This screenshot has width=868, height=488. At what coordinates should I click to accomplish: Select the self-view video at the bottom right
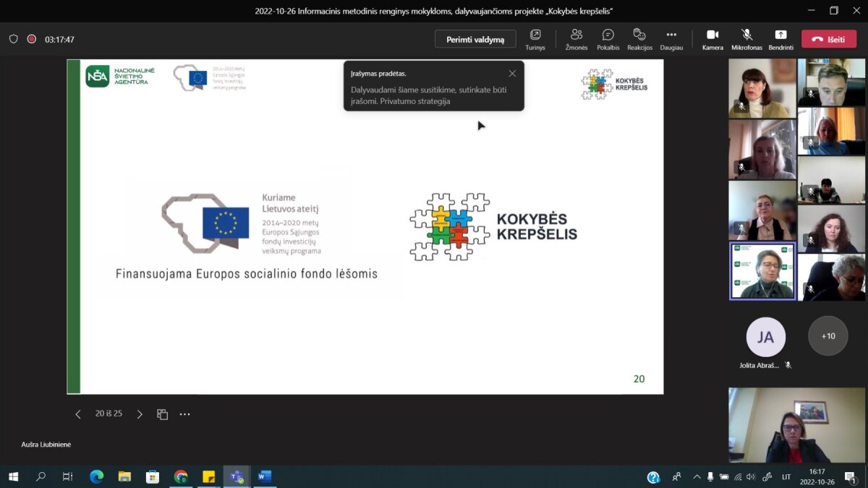click(796, 425)
